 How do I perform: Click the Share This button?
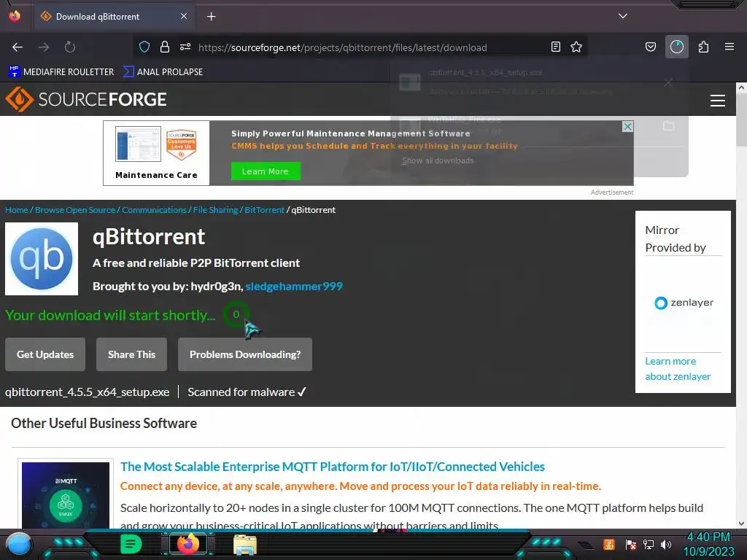131,354
